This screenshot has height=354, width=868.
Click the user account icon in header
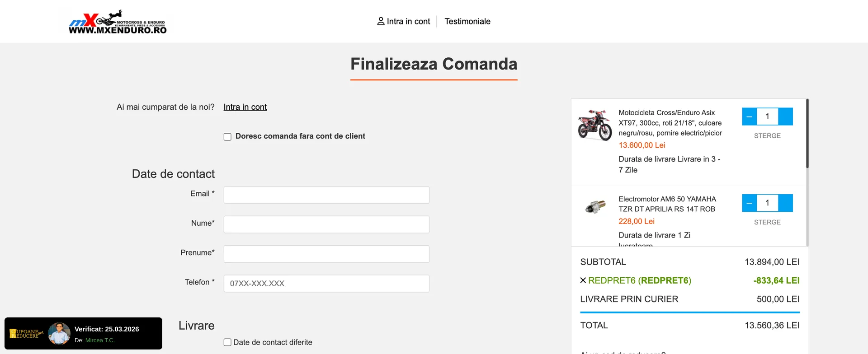381,21
